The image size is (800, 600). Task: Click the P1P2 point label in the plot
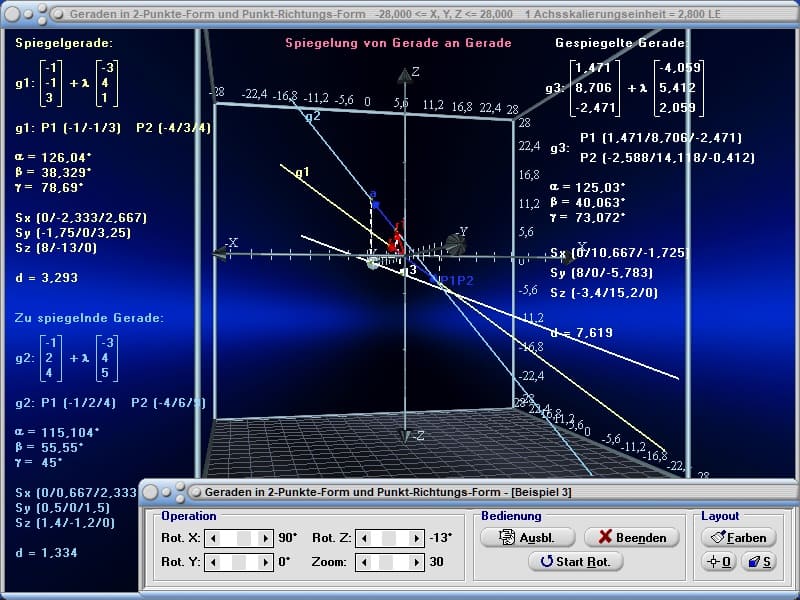click(x=457, y=280)
